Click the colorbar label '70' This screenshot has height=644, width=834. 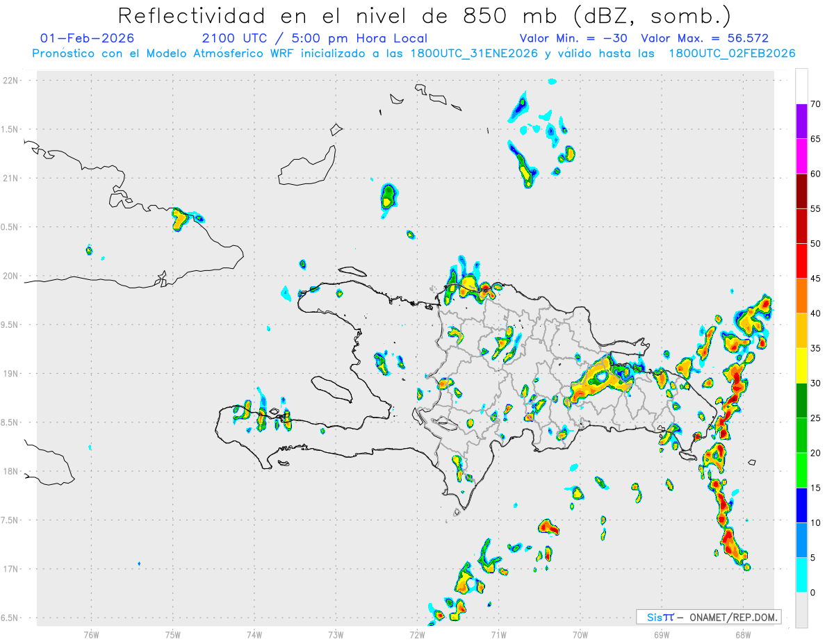pos(816,104)
